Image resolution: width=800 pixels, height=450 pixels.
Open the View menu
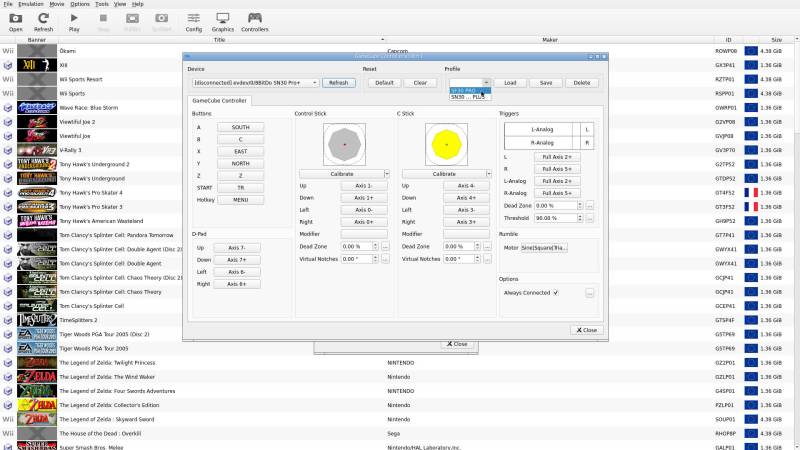pos(120,4)
